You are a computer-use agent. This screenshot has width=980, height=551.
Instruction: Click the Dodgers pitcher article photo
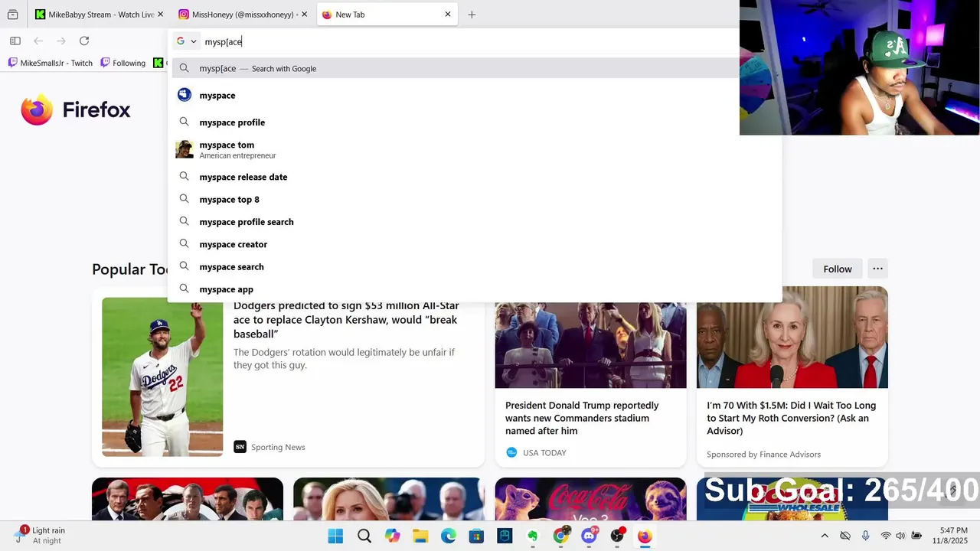click(x=162, y=377)
